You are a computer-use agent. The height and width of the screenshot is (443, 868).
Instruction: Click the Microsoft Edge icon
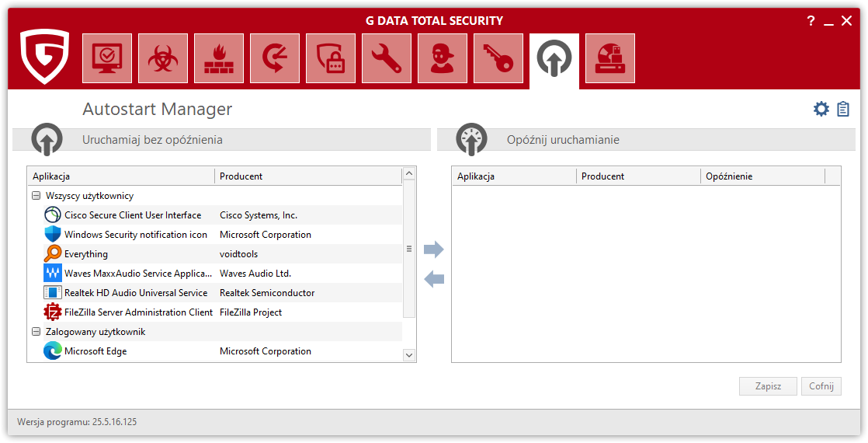coord(53,351)
